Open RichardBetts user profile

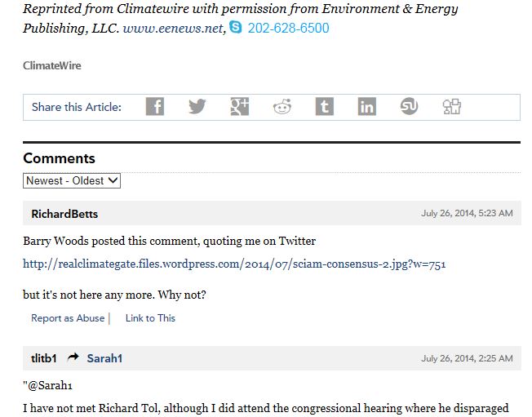(64, 214)
